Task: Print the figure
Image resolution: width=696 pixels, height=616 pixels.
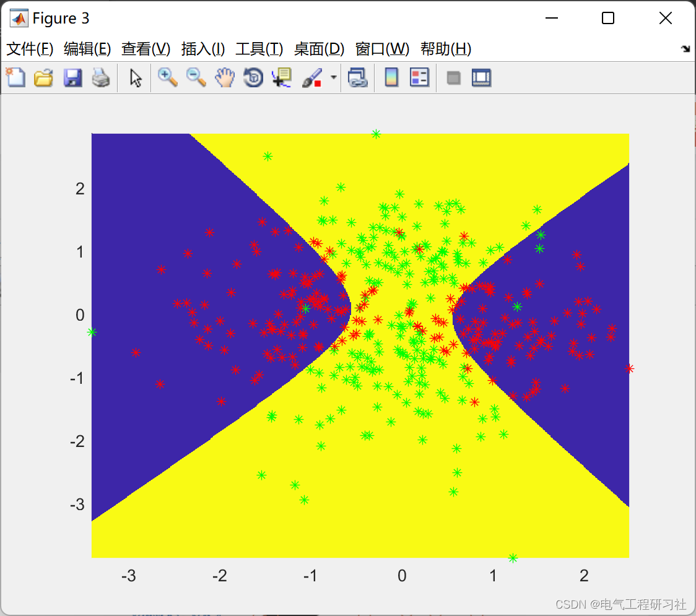Action: (101, 77)
